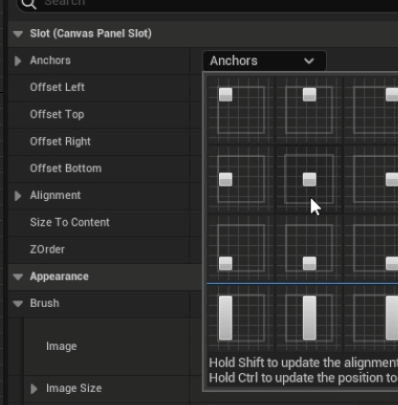
Task: Click the Offset Left label
Action: 57,87
